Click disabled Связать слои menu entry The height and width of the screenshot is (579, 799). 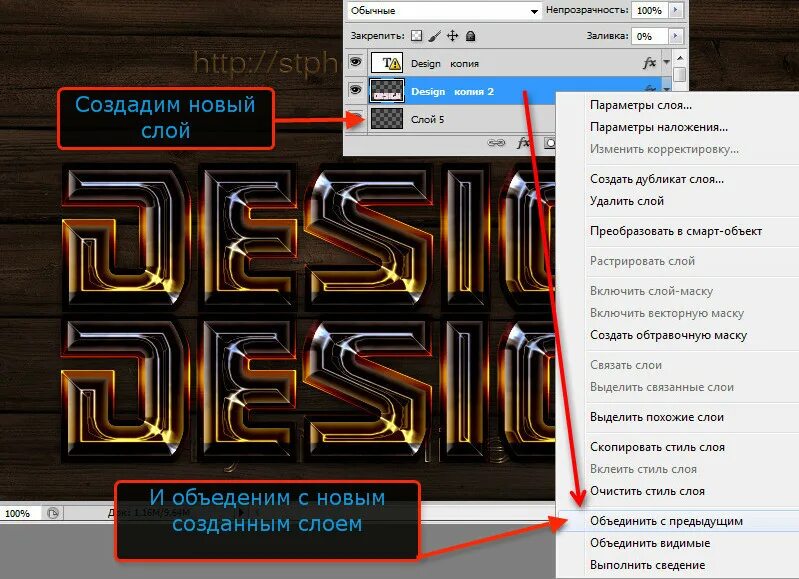point(626,365)
